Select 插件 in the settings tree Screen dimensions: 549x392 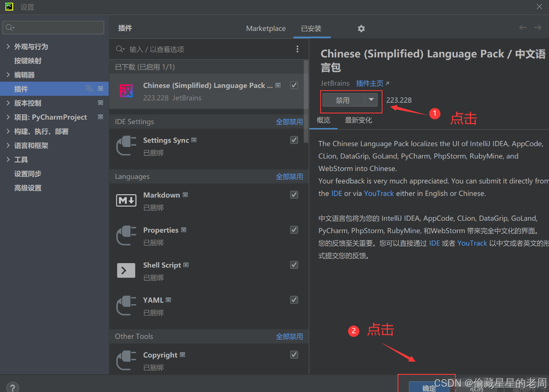(x=54, y=89)
